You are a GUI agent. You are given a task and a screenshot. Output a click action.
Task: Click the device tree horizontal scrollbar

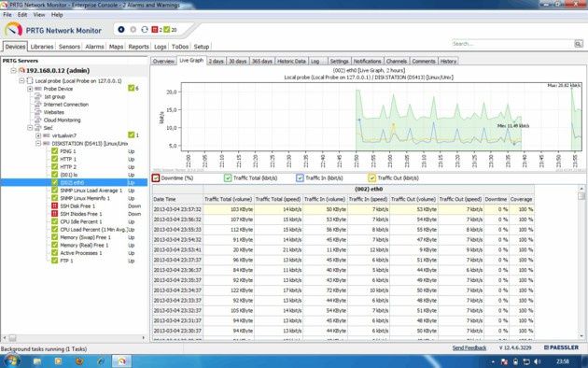click(74, 338)
